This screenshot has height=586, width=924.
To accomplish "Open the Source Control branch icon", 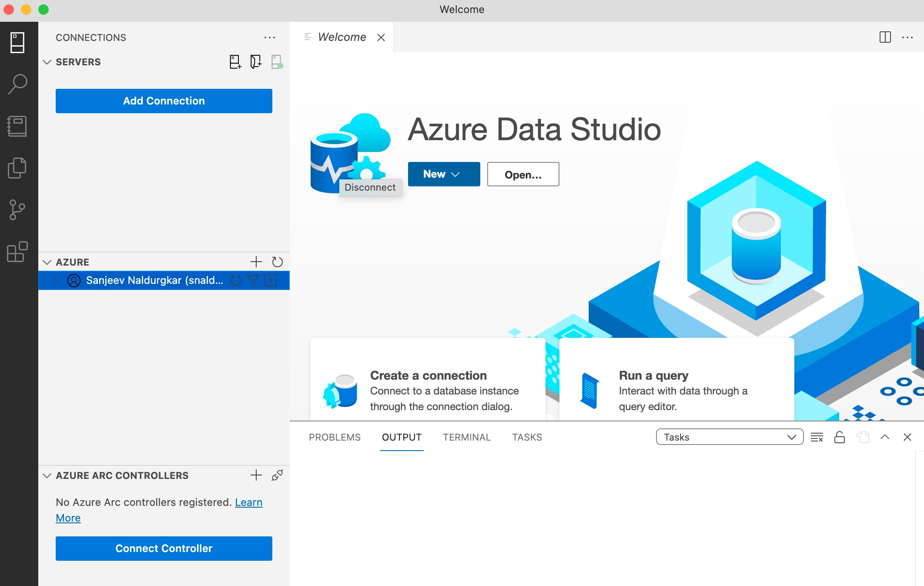I will click(x=17, y=210).
